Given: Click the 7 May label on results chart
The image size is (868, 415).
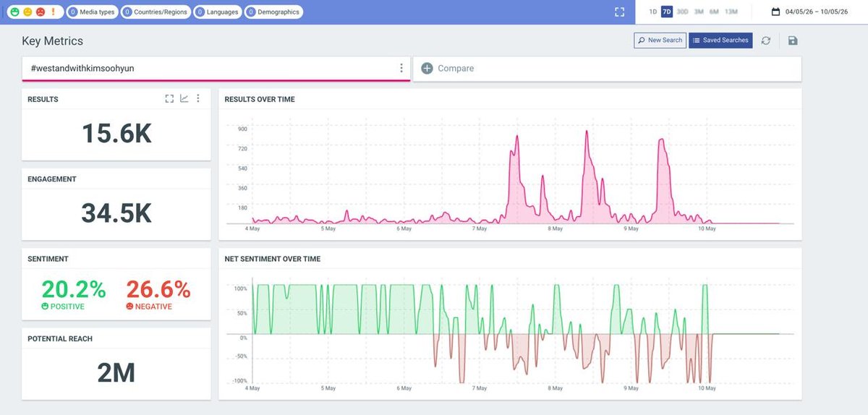Looking at the screenshot, I should pos(480,229).
